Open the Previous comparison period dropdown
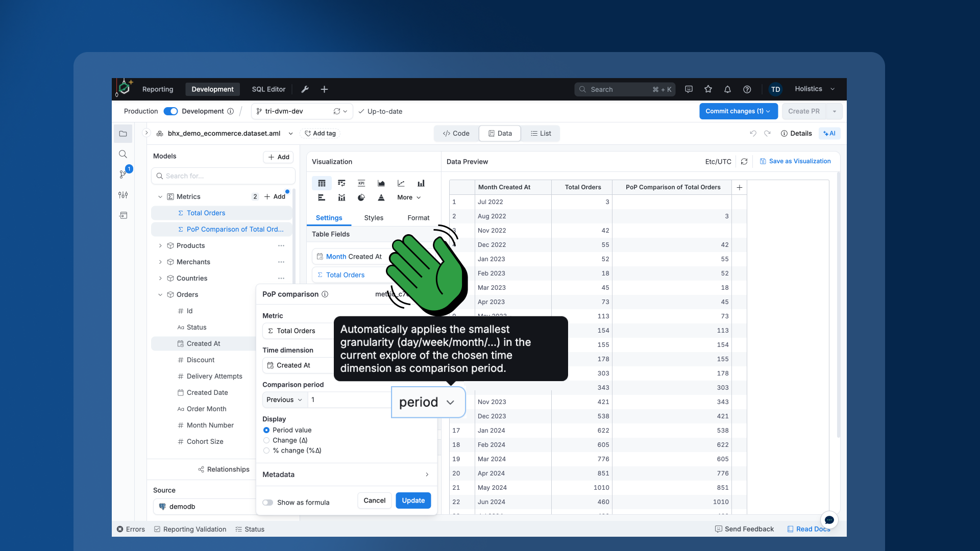This screenshot has width=980, height=551. click(x=284, y=399)
